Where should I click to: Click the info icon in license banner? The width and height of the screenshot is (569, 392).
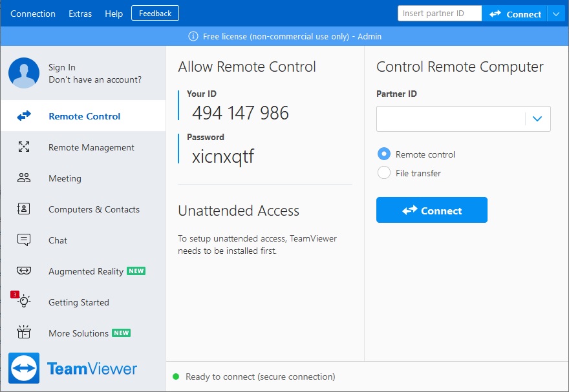pyautogui.click(x=193, y=36)
